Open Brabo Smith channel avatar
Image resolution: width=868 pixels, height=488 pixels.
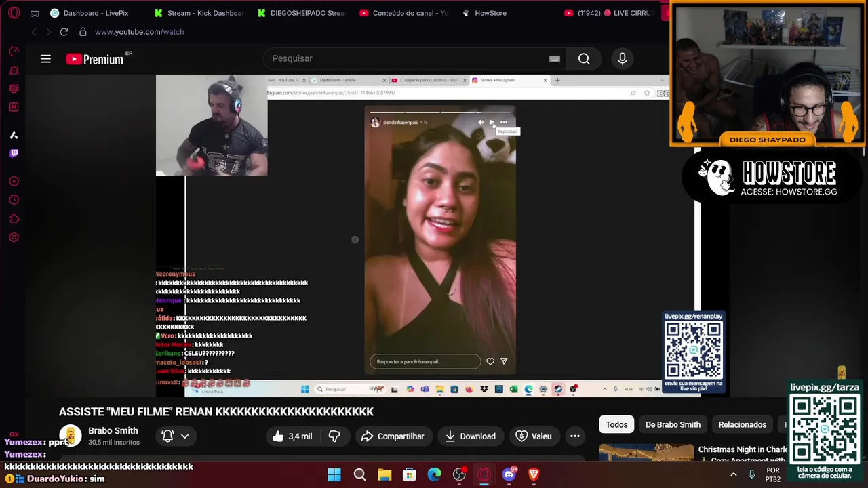point(71,436)
